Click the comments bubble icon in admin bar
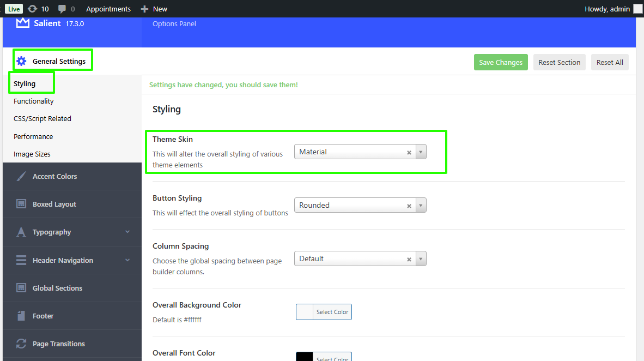Viewport: 644px width, 361px height. click(x=62, y=9)
